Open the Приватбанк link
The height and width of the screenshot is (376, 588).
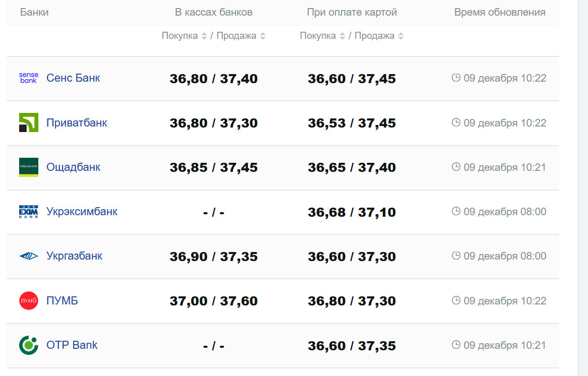77,122
